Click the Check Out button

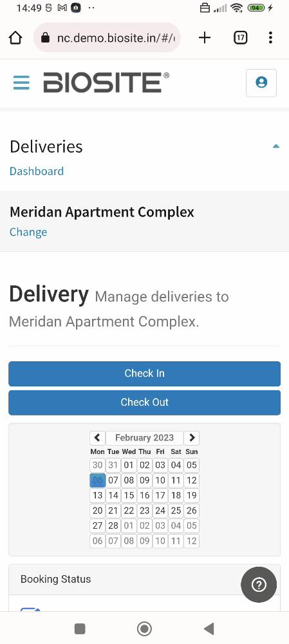coord(144,402)
